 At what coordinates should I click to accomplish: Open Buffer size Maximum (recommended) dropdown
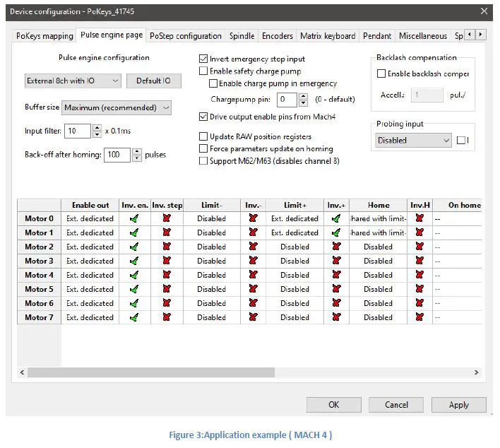point(117,108)
